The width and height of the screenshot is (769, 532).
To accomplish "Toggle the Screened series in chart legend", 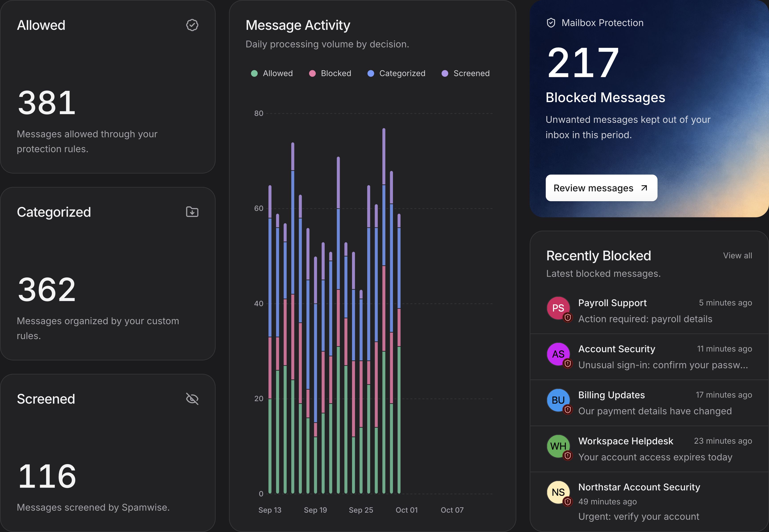I will pyautogui.click(x=465, y=73).
